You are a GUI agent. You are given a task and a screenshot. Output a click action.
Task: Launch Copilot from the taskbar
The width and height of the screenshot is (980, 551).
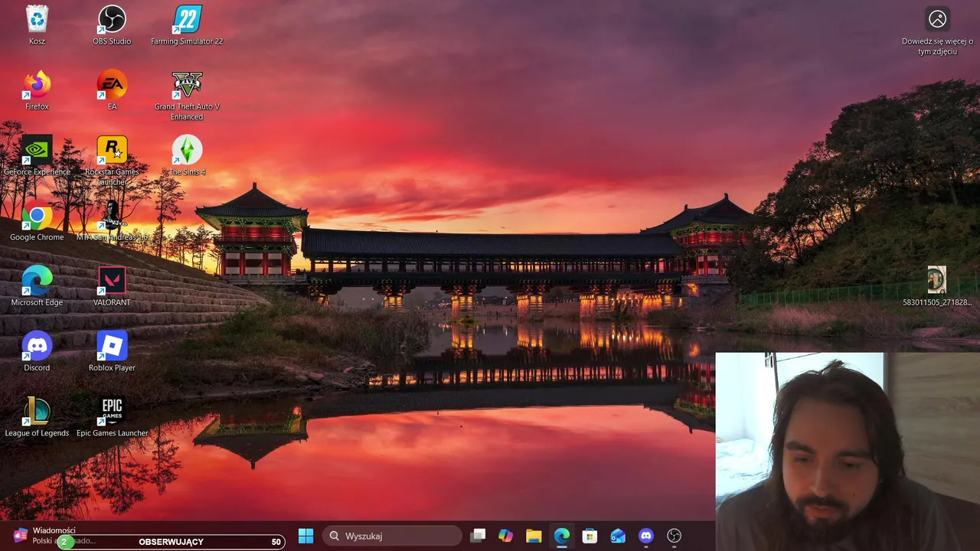505,536
